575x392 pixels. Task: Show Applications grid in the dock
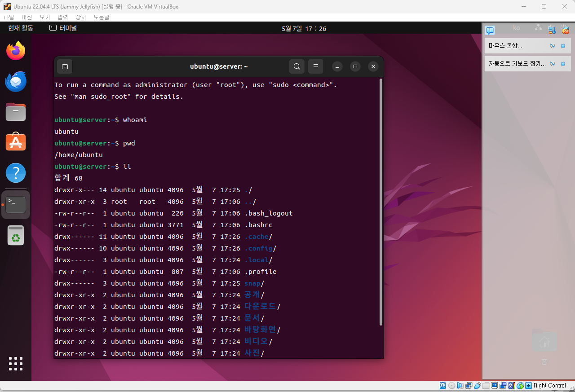16,364
